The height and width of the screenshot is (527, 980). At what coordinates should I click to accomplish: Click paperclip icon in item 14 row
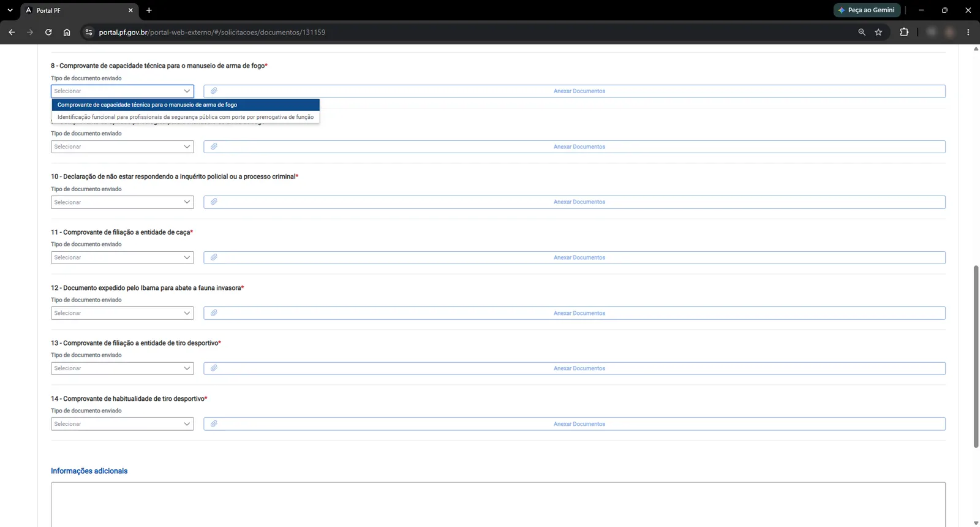pyautogui.click(x=214, y=423)
